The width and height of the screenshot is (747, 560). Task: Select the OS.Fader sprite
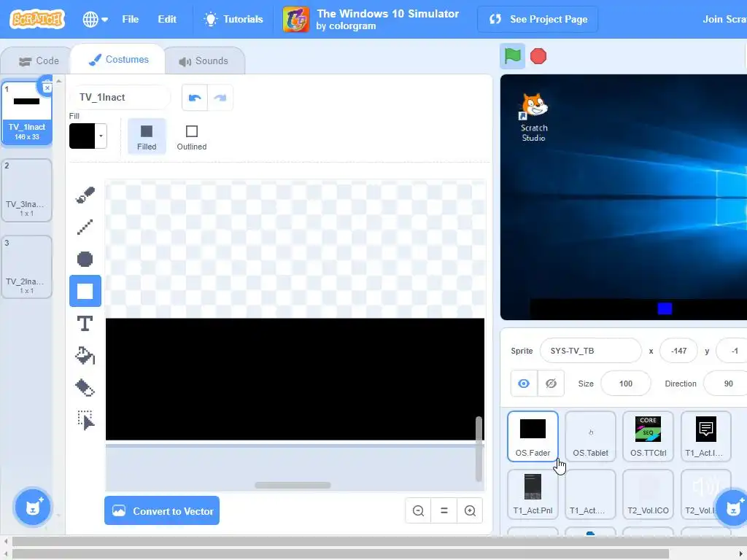point(533,437)
